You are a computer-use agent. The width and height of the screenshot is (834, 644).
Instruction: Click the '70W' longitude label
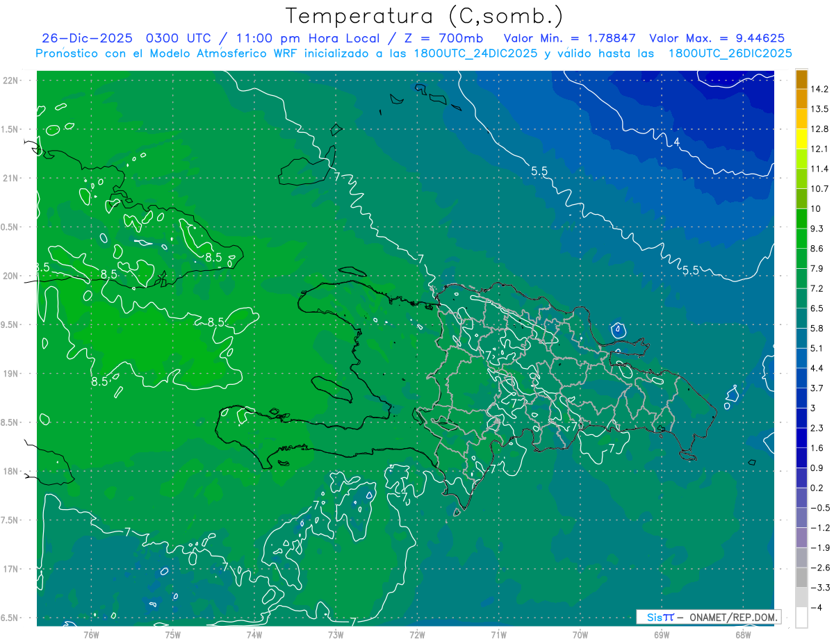(580, 634)
